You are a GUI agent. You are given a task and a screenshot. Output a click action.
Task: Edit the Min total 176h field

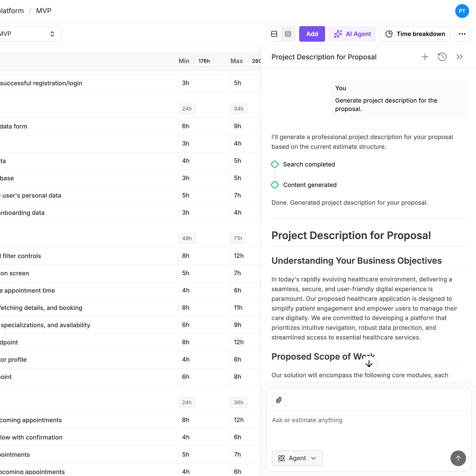(204, 61)
